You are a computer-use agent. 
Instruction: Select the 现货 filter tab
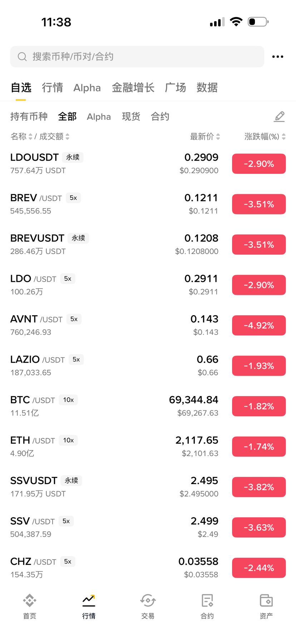point(131,117)
